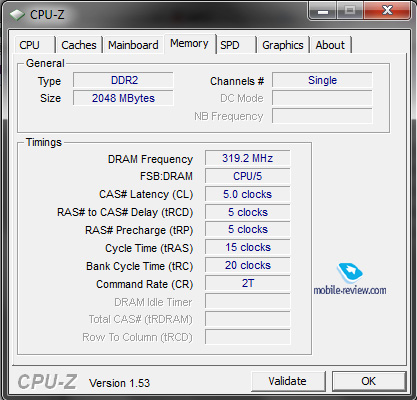The height and width of the screenshot is (400, 417).
Task: Click the Version 1.53 text
Action: tap(119, 383)
